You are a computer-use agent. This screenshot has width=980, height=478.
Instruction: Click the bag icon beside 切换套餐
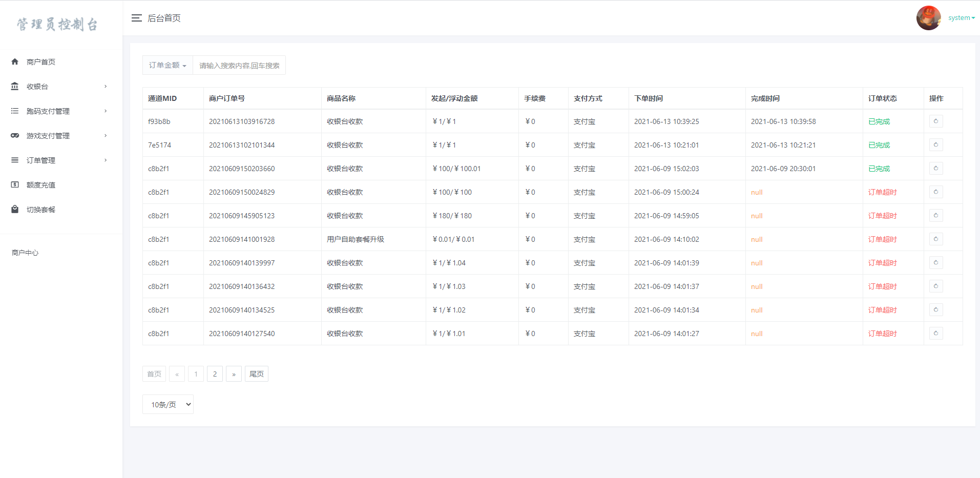click(15, 209)
